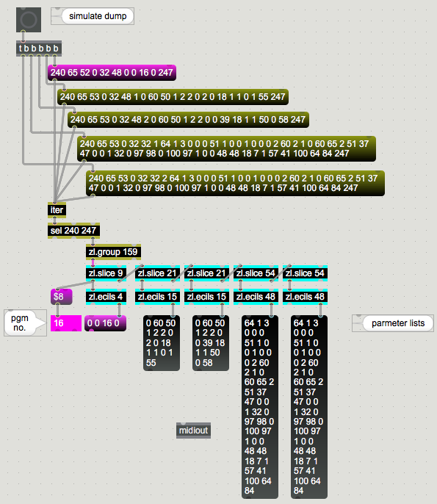This screenshot has height=504, width=437.
Task: Click the '0 0 16 0' message box
Action: tap(106, 323)
